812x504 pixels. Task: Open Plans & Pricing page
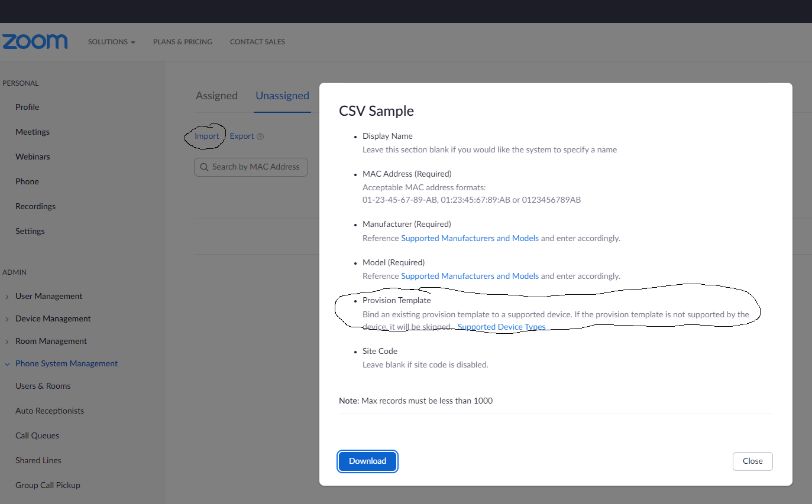[183, 42]
